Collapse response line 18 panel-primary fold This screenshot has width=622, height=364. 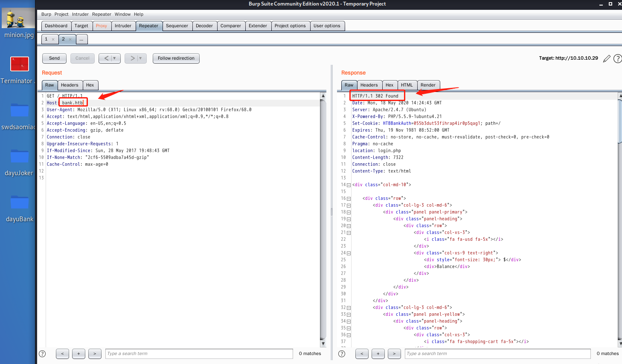click(349, 212)
